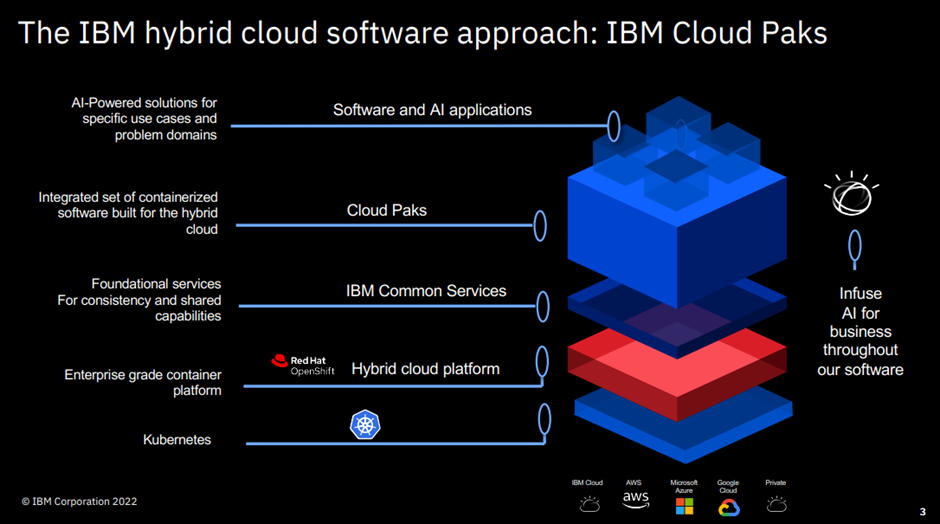Click the 'Private' caption text

[x=775, y=483]
